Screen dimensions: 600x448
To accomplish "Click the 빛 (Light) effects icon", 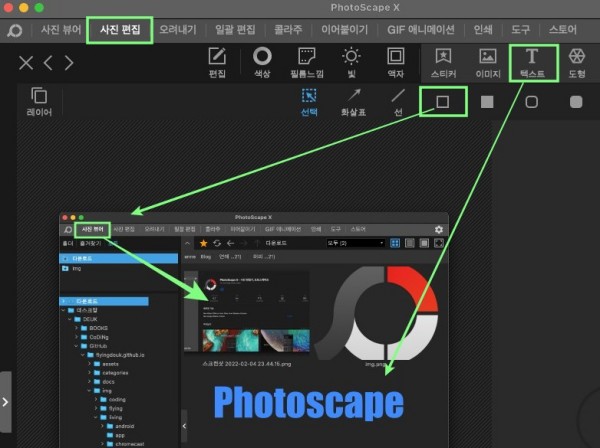I will pyautogui.click(x=352, y=62).
